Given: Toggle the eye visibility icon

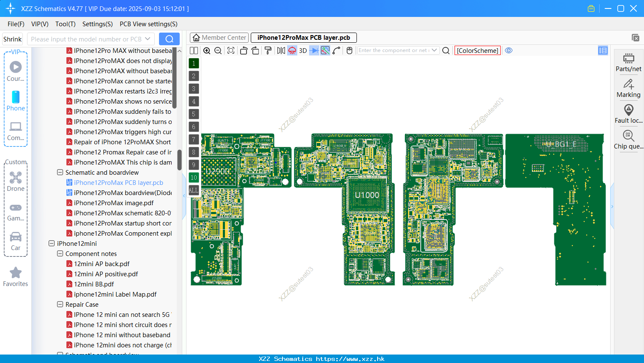Looking at the screenshot, I should click(509, 50).
